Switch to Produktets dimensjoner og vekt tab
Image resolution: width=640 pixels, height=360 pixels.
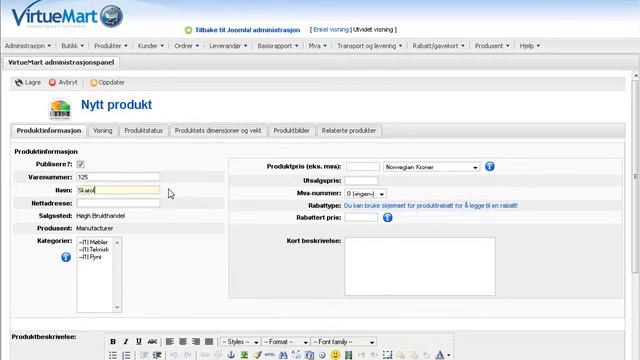218,131
